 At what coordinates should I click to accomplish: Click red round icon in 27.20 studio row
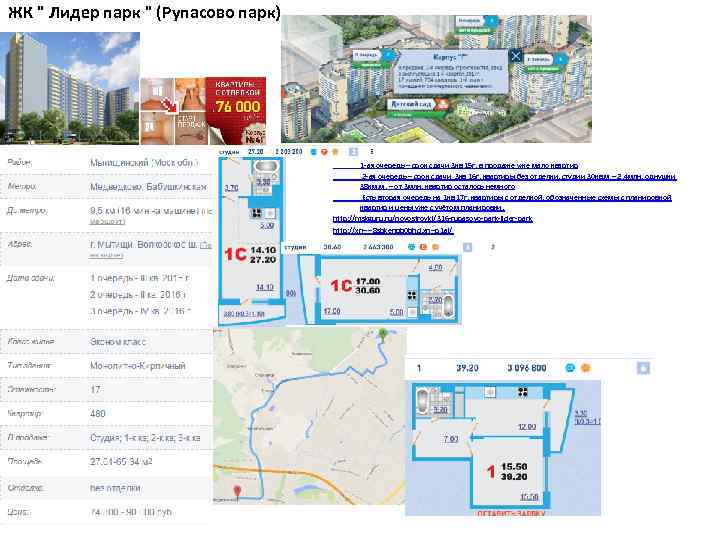[324, 152]
